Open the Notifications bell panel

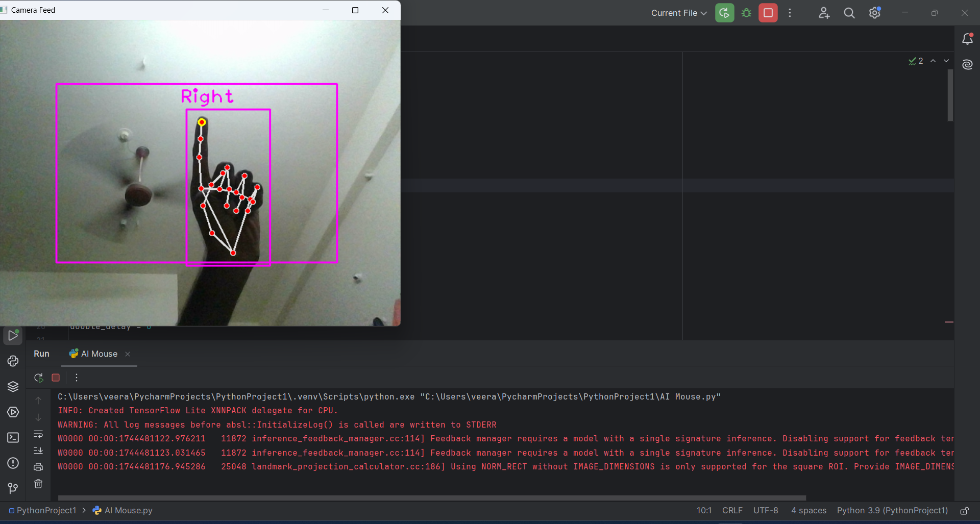(x=967, y=39)
